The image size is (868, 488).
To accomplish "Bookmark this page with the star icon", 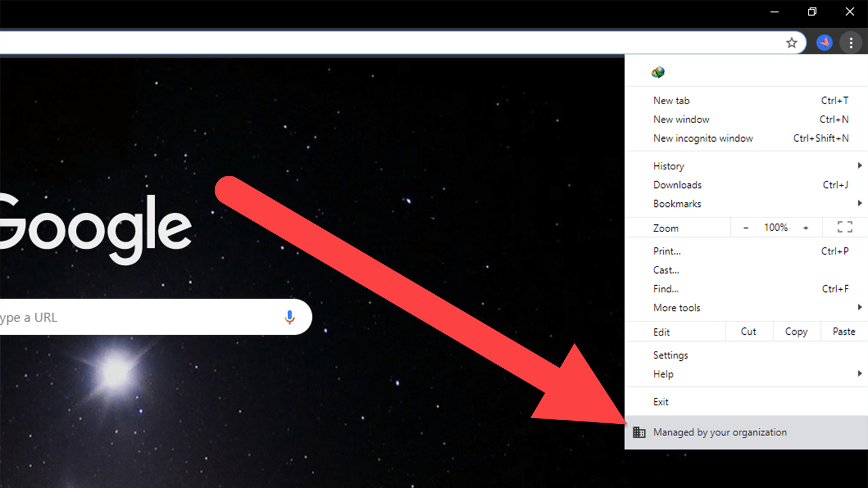I will tap(792, 42).
